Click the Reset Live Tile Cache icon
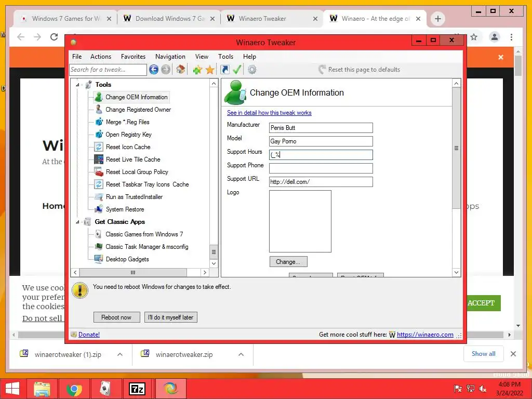Image resolution: width=532 pixels, height=399 pixels. click(99, 159)
